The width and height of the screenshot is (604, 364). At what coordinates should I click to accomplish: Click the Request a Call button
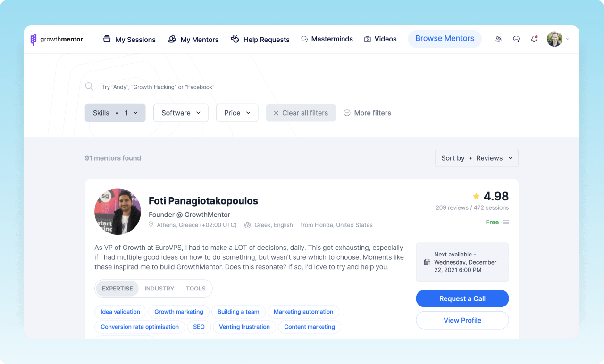point(462,298)
